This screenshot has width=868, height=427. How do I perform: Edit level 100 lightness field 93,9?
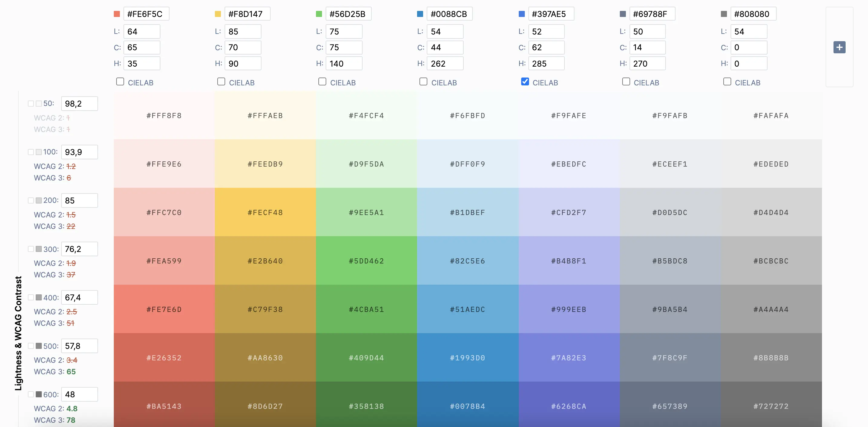point(80,152)
